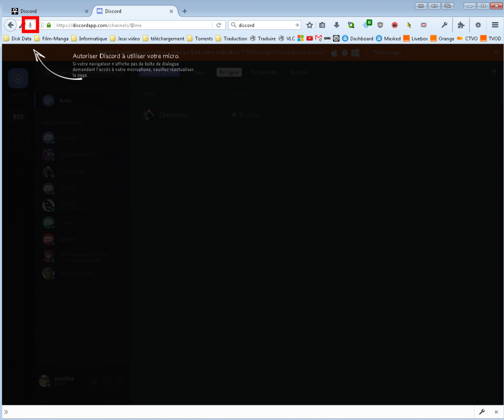Open the YouTube bookmark icon
This screenshot has width=504, height=420.
pyautogui.click(x=310, y=39)
